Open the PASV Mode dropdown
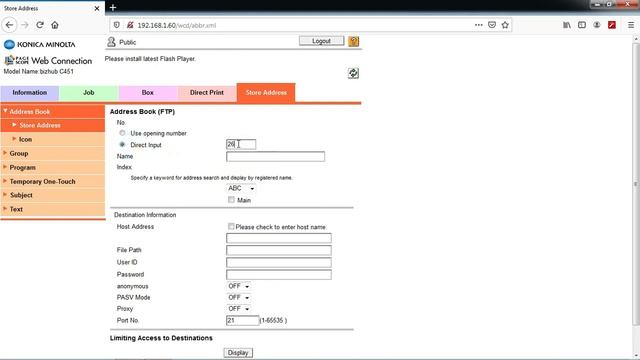This screenshot has height=360, width=640. pyautogui.click(x=238, y=298)
